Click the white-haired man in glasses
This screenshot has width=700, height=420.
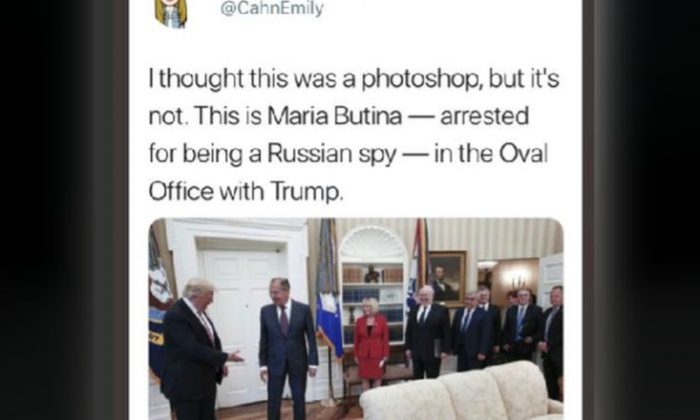pyautogui.click(x=426, y=332)
